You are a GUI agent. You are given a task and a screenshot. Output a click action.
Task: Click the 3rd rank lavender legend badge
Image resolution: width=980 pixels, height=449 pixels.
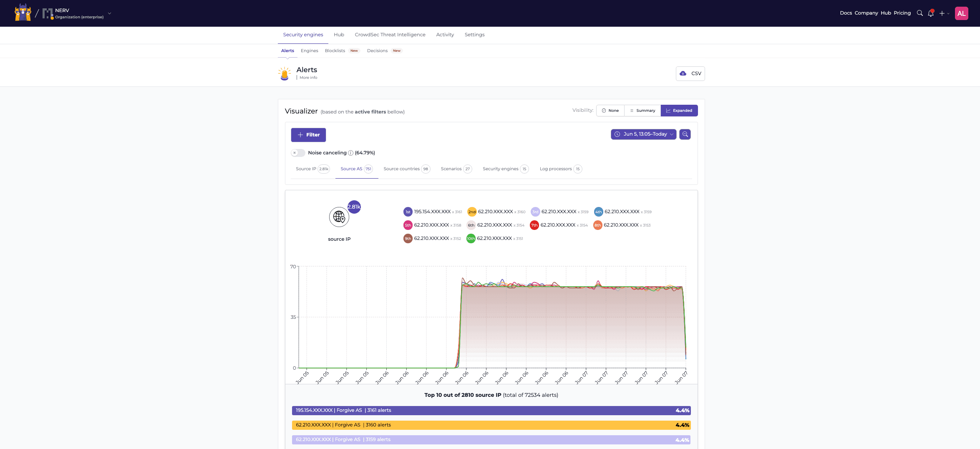pyautogui.click(x=535, y=212)
